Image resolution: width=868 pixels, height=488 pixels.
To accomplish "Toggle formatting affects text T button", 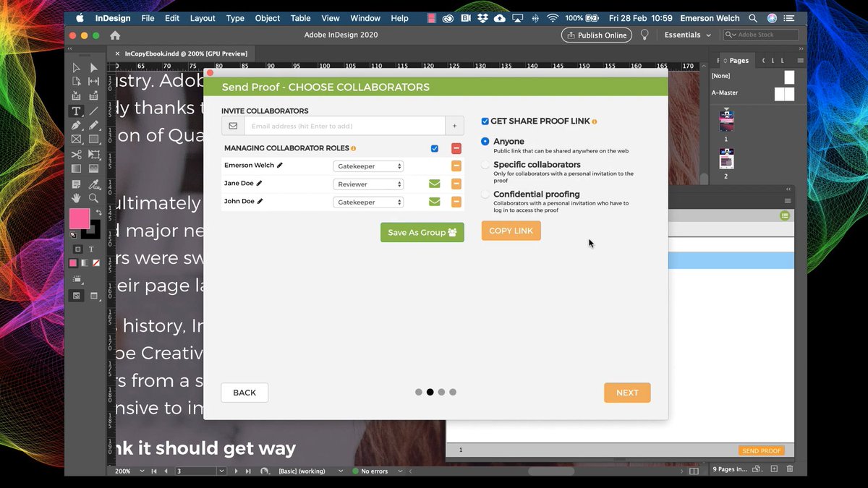I will point(91,249).
